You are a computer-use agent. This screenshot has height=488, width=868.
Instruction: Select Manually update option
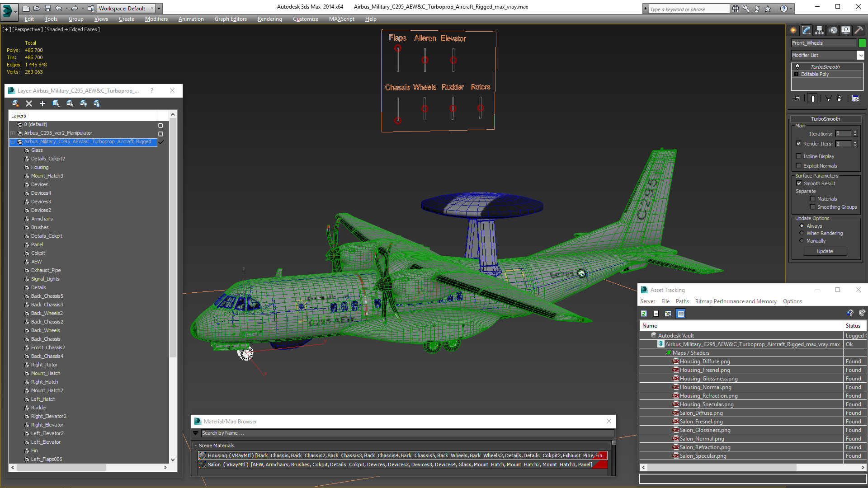(x=802, y=241)
